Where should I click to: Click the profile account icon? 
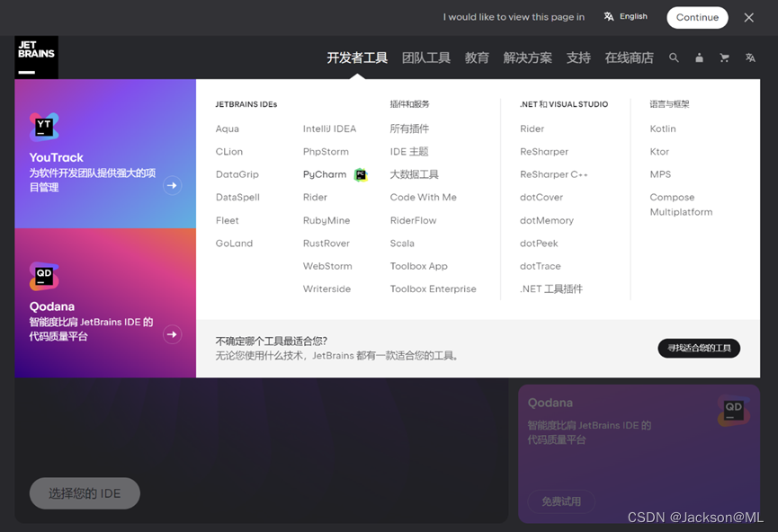point(699,57)
